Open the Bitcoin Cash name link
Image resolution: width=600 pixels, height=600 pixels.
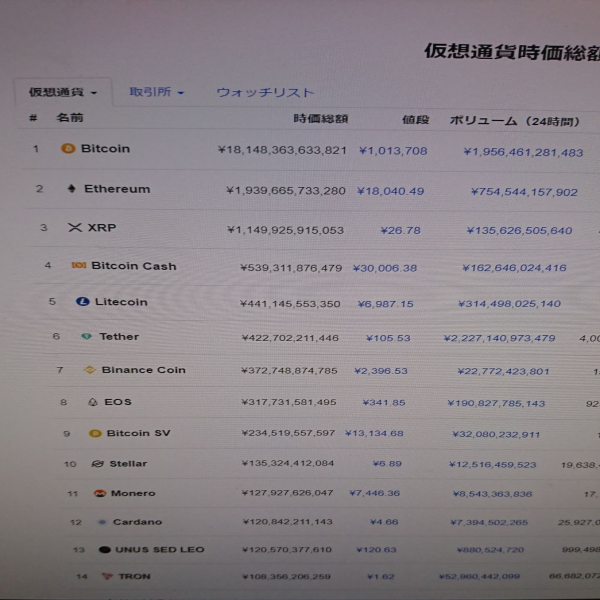[x=134, y=266]
